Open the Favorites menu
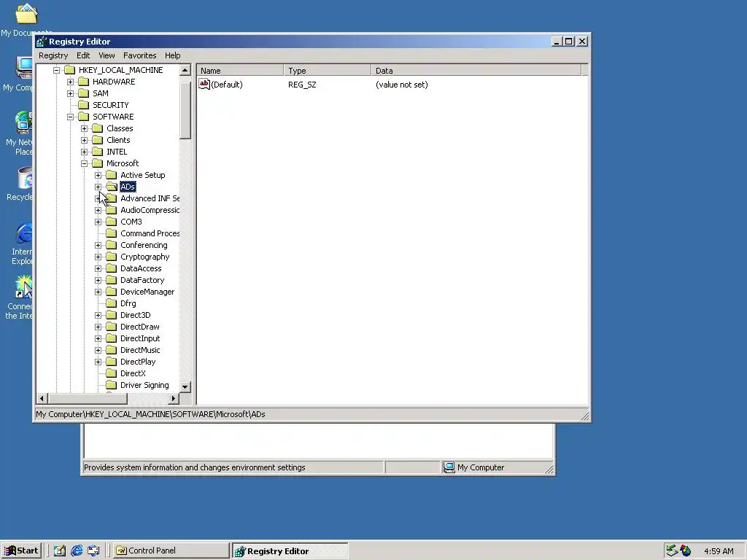 tap(139, 55)
